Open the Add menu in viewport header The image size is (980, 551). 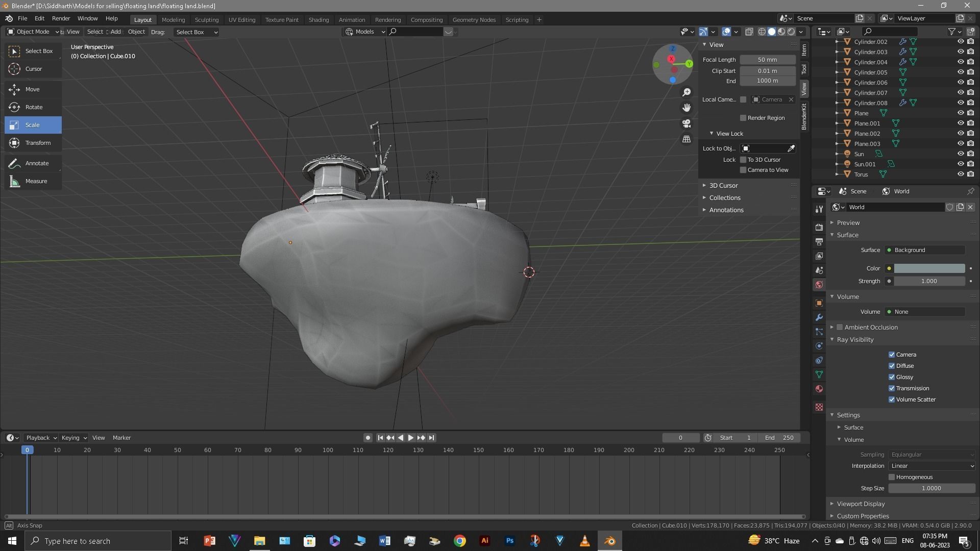click(116, 32)
